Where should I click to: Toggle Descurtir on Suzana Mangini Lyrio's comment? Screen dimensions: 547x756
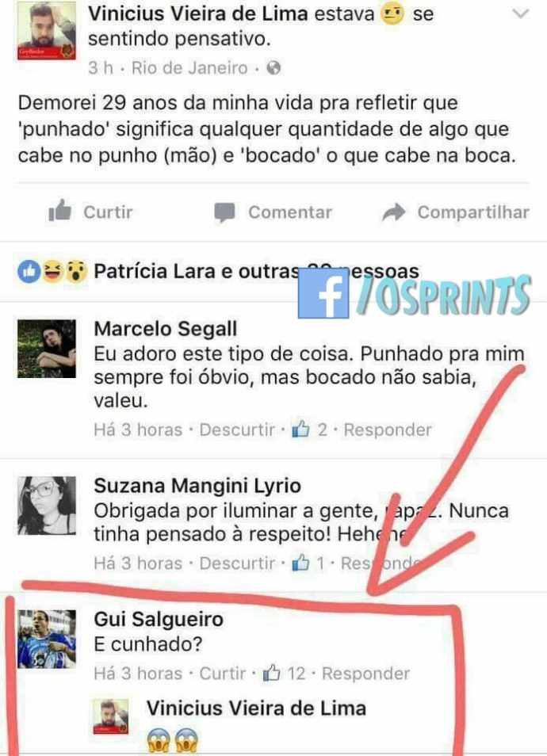coord(237,563)
